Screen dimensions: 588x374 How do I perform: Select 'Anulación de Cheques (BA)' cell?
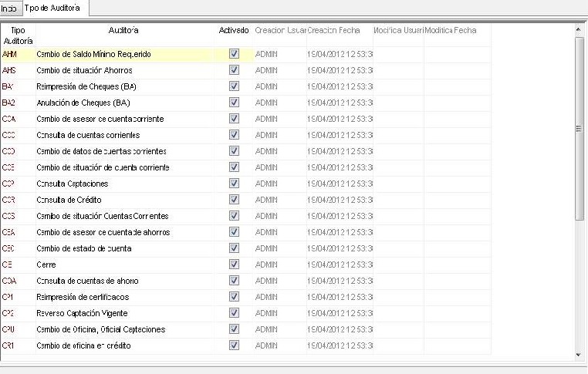click(x=125, y=103)
